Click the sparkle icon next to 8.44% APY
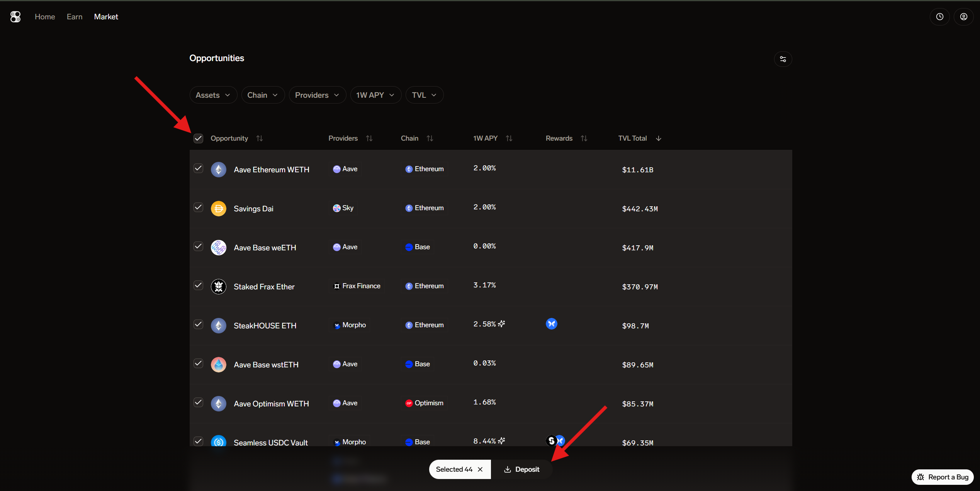 pyautogui.click(x=501, y=441)
